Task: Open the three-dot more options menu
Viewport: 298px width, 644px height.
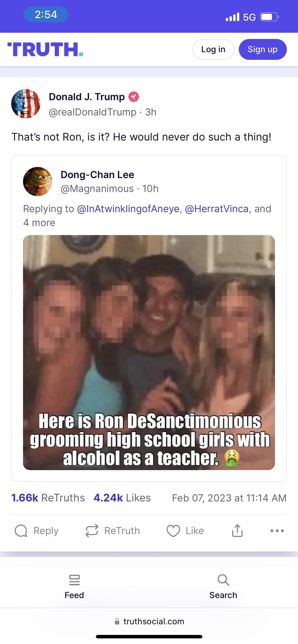Action: (277, 531)
